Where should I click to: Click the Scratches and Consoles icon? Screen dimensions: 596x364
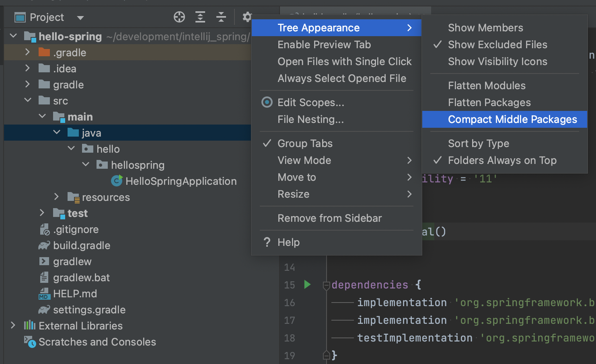30,342
